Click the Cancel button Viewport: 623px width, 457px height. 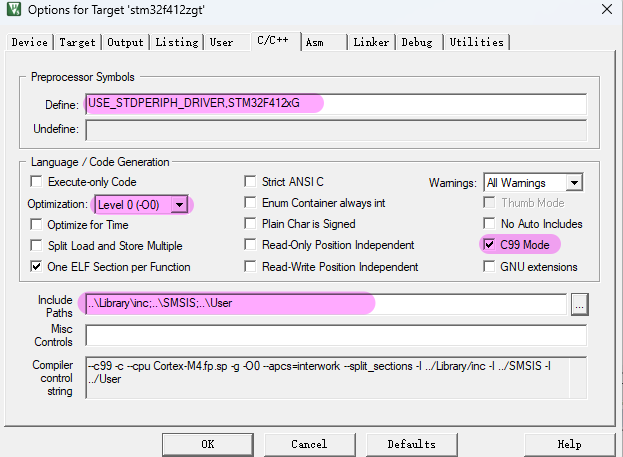pos(310,444)
